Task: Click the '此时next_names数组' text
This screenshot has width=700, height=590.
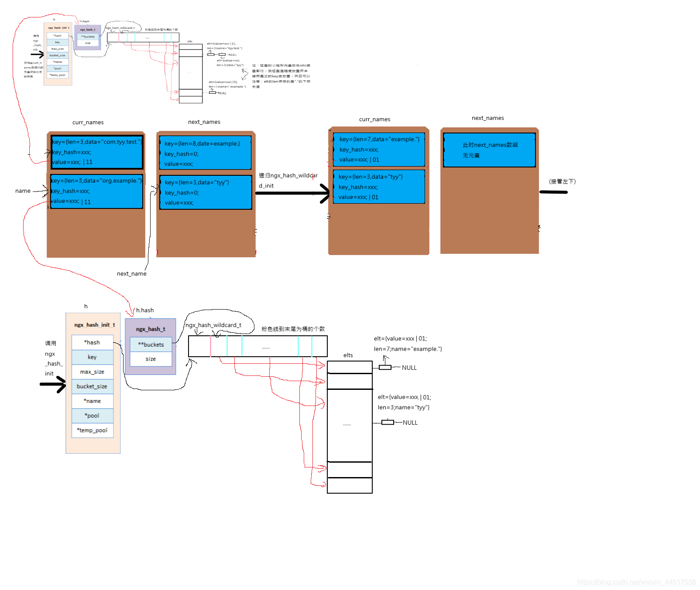Action: 490,145
